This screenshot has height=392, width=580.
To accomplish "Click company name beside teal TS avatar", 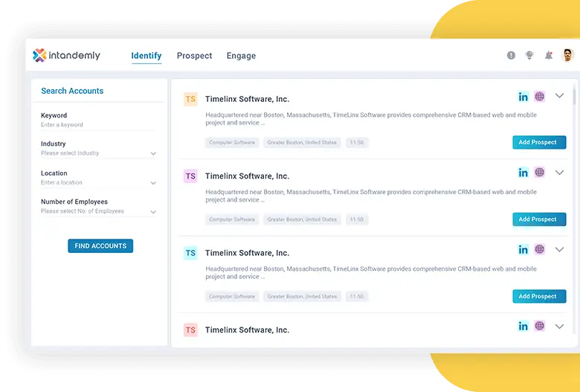I will (x=247, y=253).
